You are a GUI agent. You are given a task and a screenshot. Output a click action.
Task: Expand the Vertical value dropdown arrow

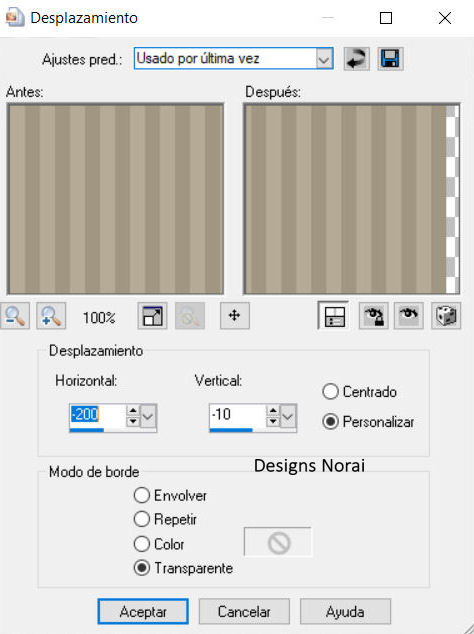tap(288, 416)
